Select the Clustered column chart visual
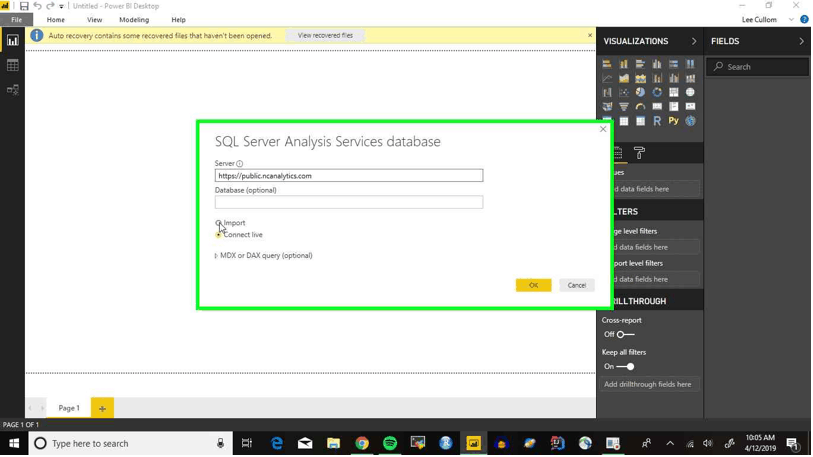 click(657, 64)
